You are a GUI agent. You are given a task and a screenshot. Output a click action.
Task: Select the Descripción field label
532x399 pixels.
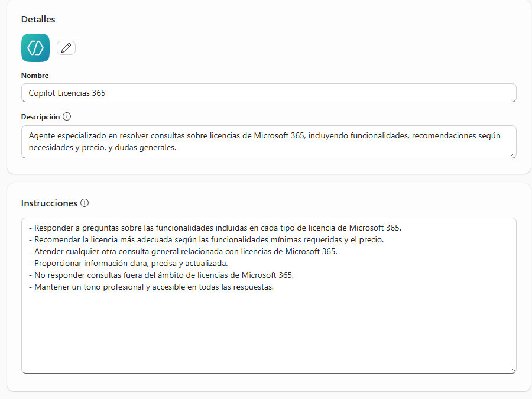[x=40, y=116]
